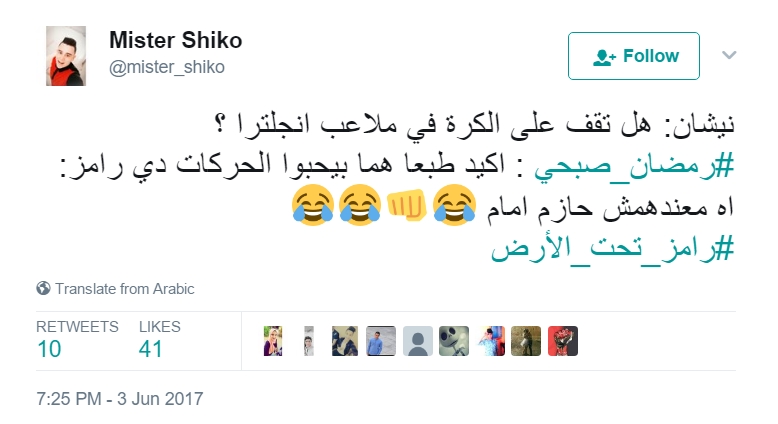Click the 7:25 PM - 3 Jun 2017 timestamp
Image resolution: width=778 pixels, height=424 pixels.
pyautogui.click(x=120, y=399)
